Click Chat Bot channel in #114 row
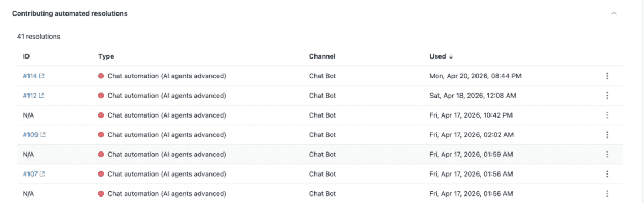 point(323,76)
